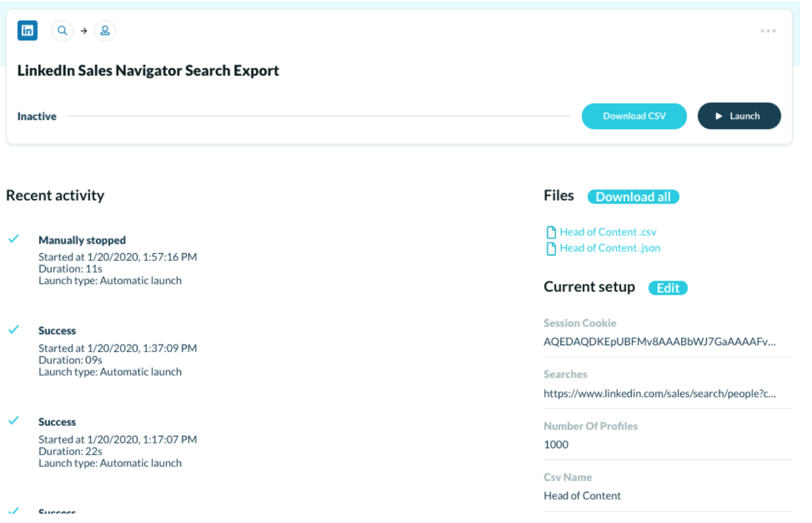The height and width of the screenshot is (523, 812).
Task: Click the Success title of the 1:37:09 PM run
Action: [x=57, y=331]
